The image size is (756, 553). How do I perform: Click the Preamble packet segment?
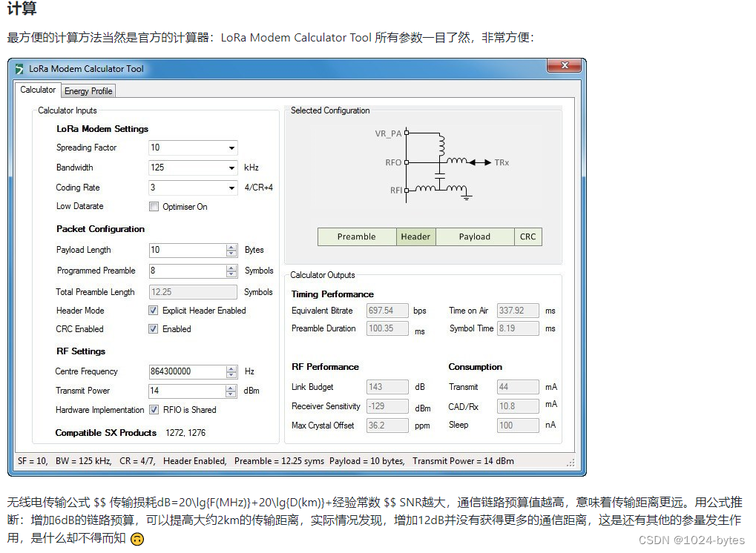coord(357,237)
